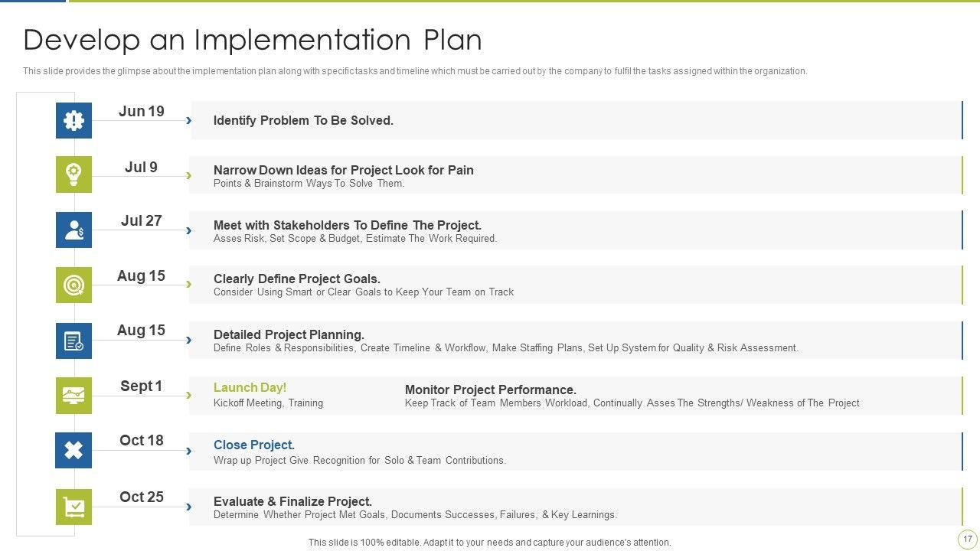980x551 pixels.
Task: Click the green chevron after Sept 1
Action: click(x=188, y=396)
